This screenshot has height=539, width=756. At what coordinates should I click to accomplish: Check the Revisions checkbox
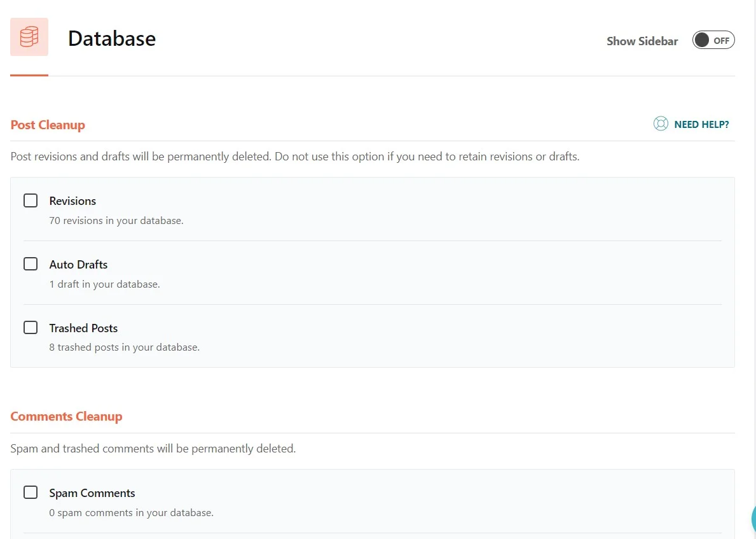click(31, 200)
